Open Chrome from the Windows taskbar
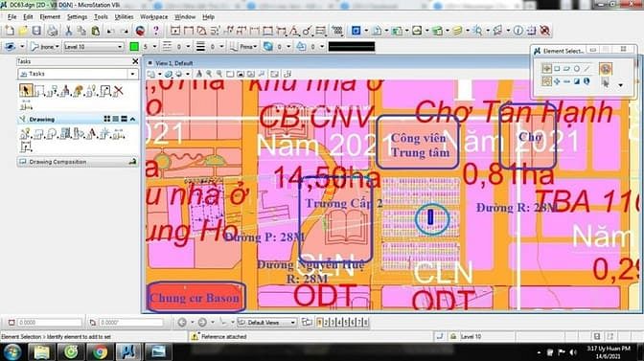The height and width of the screenshot is (361, 644). coord(101,352)
